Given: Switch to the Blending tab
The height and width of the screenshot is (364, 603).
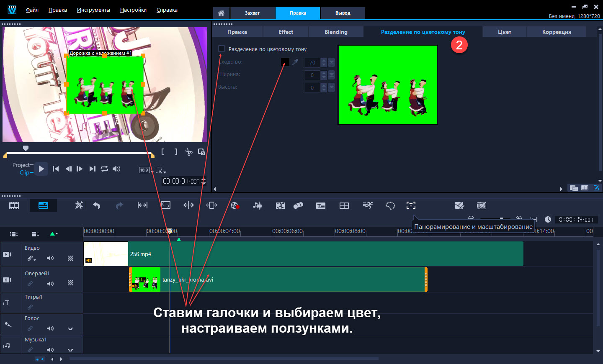Looking at the screenshot, I should tap(336, 32).
